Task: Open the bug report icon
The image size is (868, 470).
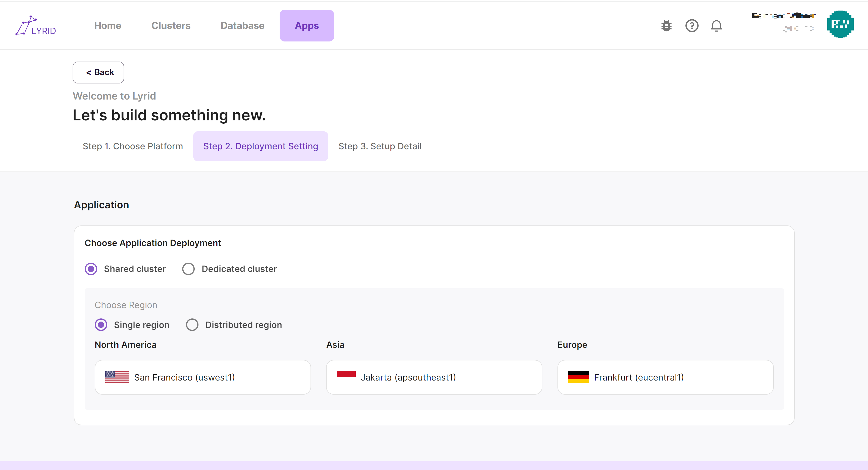Action: point(666,26)
